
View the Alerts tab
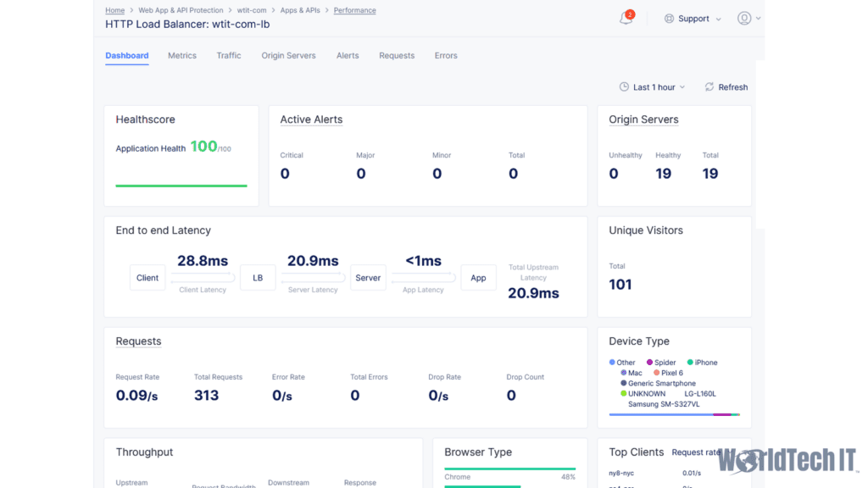(x=348, y=55)
